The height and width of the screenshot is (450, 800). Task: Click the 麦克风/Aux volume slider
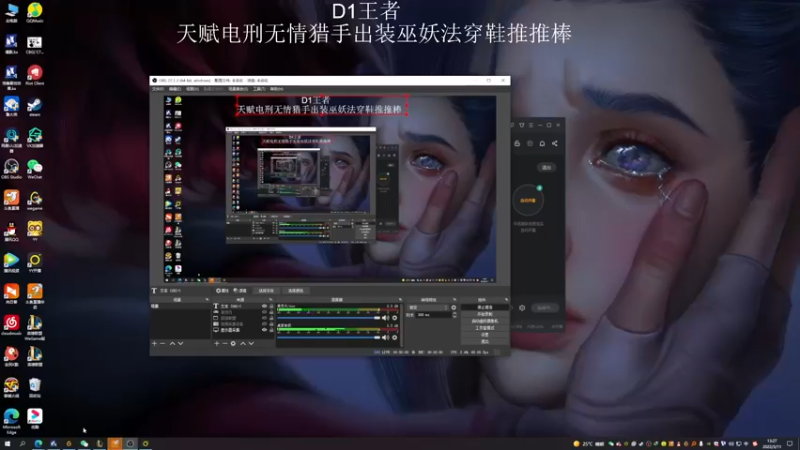[x=329, y=318]
